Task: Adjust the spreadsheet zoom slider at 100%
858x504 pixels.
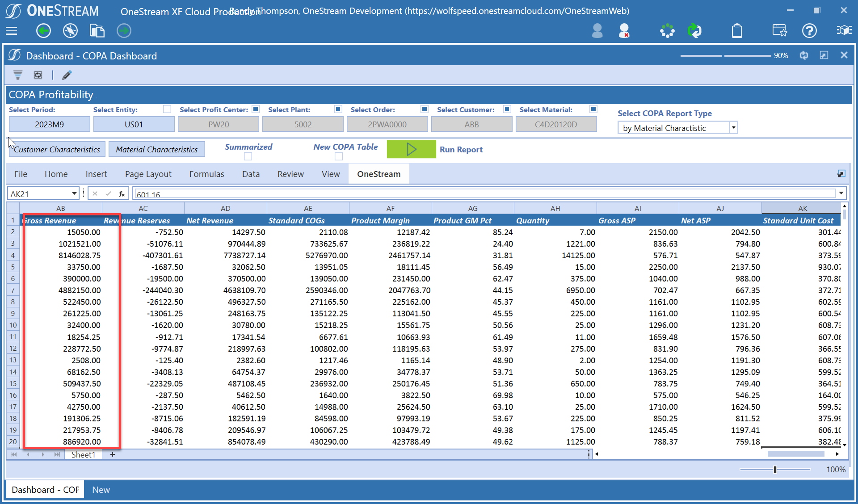Action: pyautogui.click(x=775, y=469)
